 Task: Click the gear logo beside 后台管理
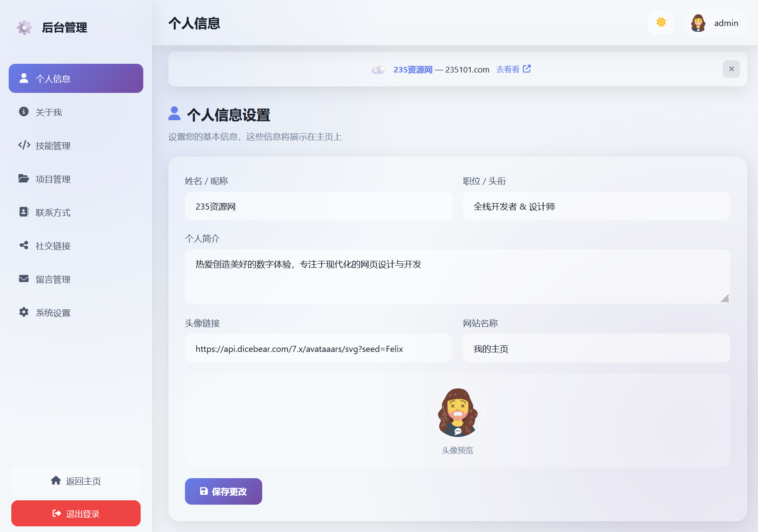point(24,27)
